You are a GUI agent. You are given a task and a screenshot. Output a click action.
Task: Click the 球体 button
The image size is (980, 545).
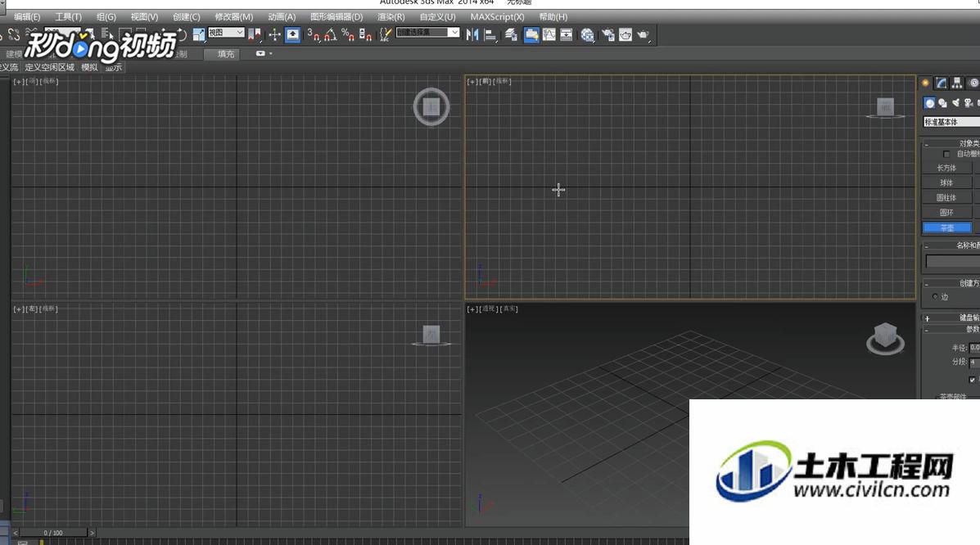(947, 182)
